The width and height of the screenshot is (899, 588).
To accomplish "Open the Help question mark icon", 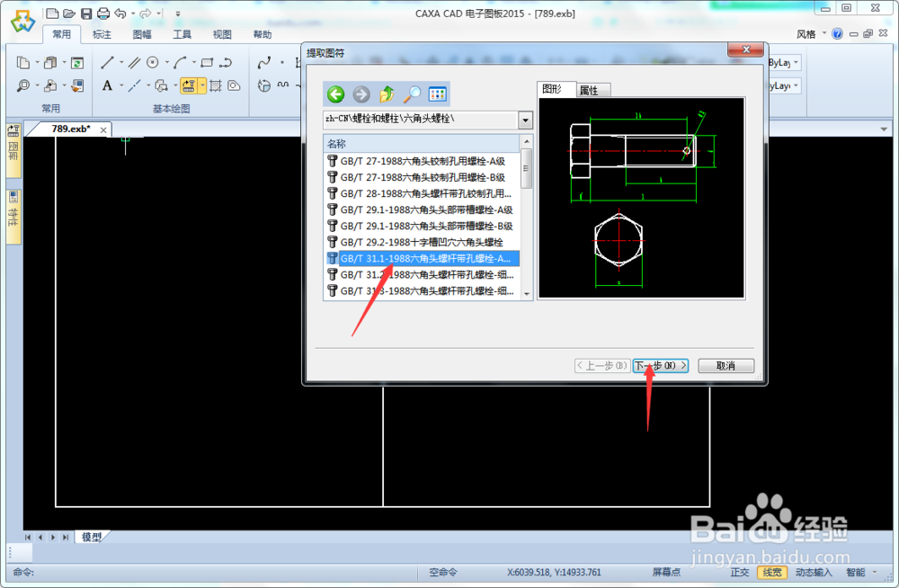I will tap(837, 34).
